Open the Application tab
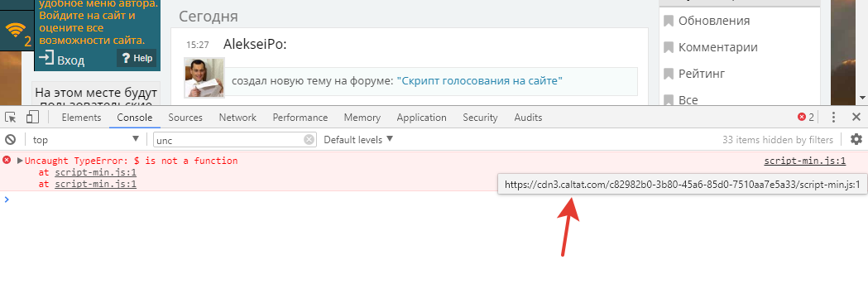Screen dimensions: 868x308 click(x=422, y=118)
